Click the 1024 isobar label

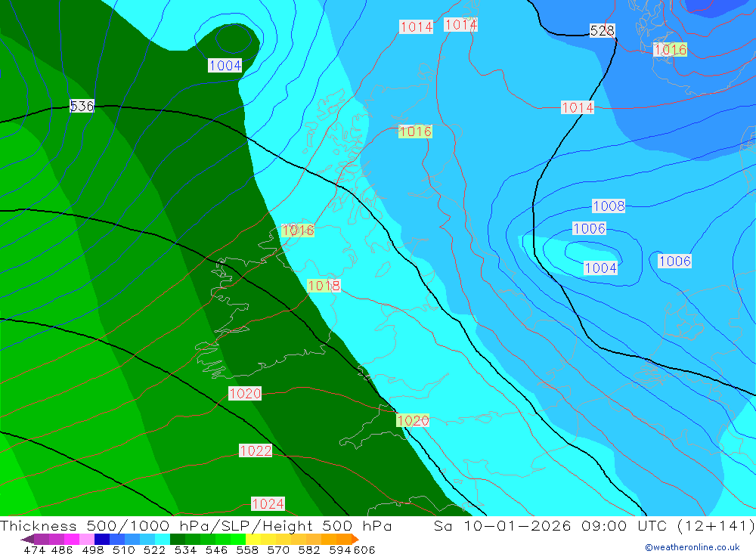(x=268, y=504)
